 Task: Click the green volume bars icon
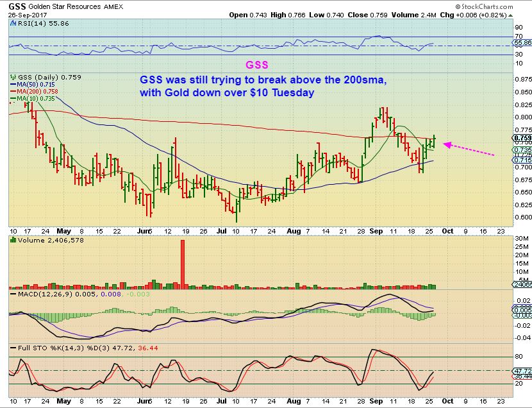click(x=13, y=240)
